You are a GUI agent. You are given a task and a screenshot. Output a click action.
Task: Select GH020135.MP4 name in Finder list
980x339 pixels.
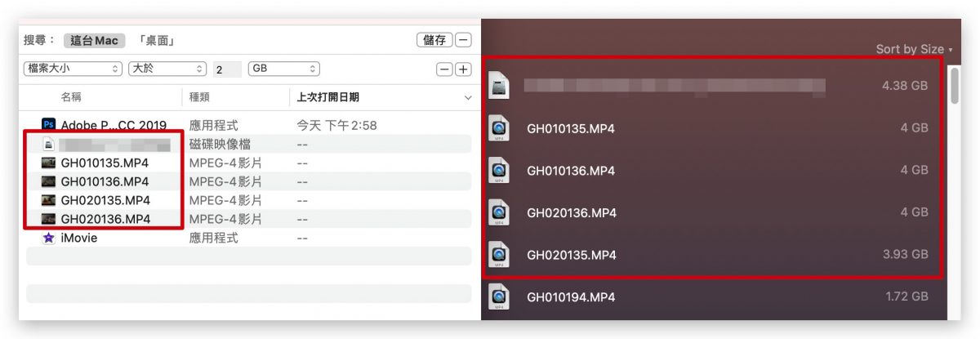(x=105, y=200)
